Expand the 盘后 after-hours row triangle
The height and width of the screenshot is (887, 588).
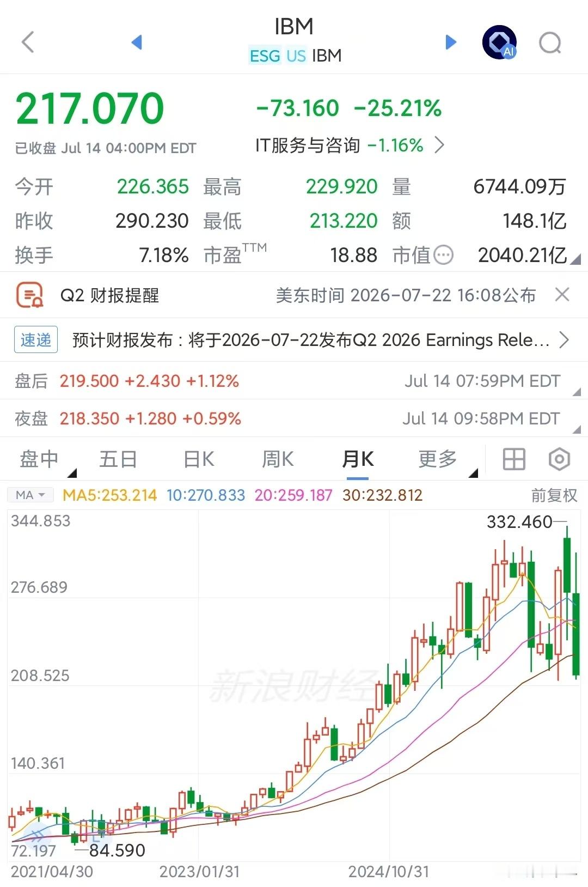[x=577, y=392]
